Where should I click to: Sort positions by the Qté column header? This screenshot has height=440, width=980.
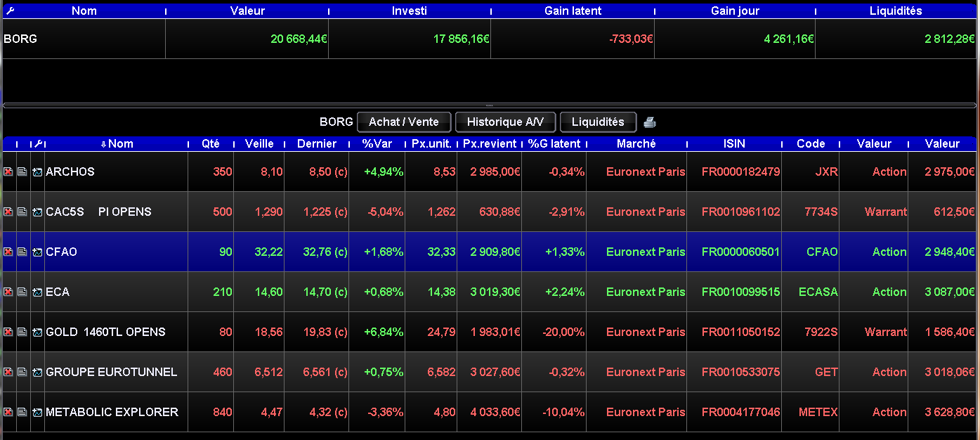coord(211,143)
